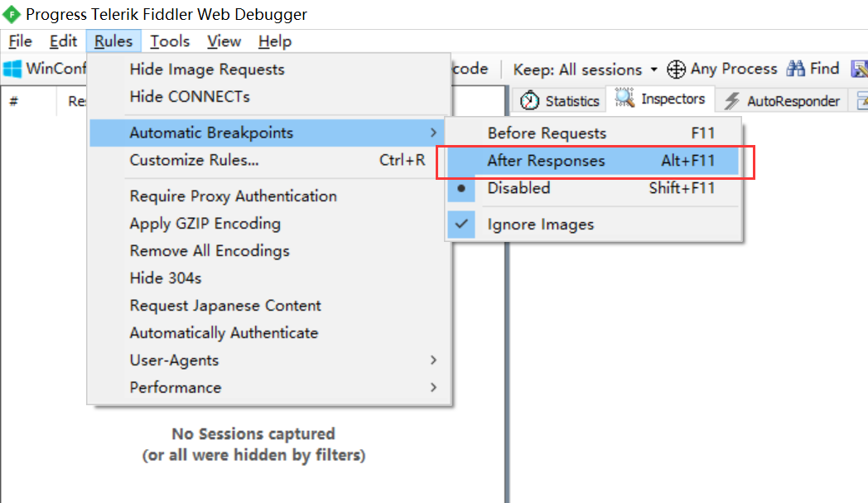Open the Edit menu

pyautogui.click(x=63, y=41)
